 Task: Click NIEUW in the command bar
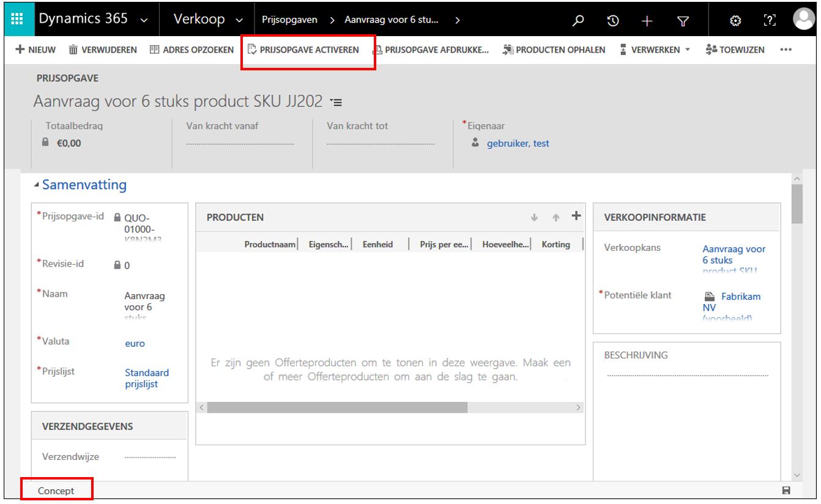tap(36, 50)
